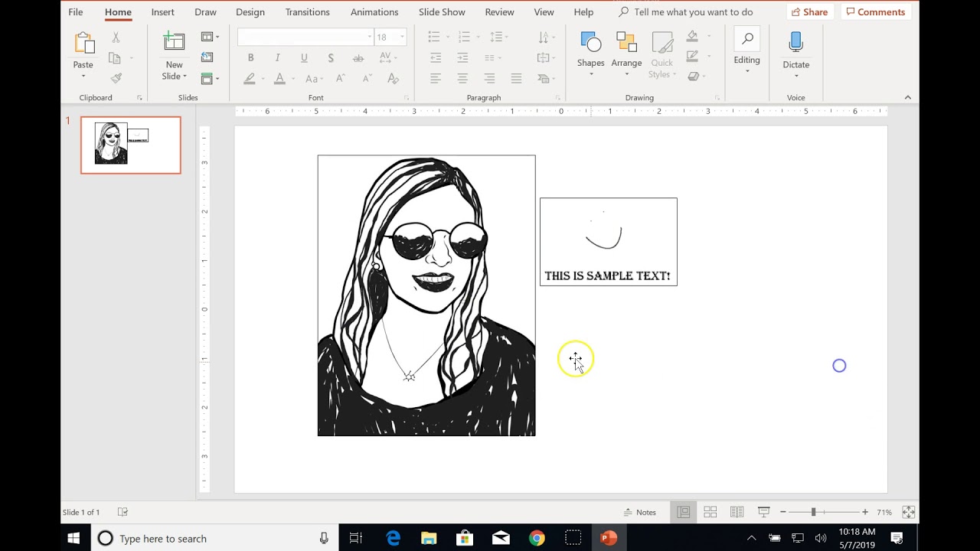Toggle Bold formatting
The image size is (980, 551).
250,58
